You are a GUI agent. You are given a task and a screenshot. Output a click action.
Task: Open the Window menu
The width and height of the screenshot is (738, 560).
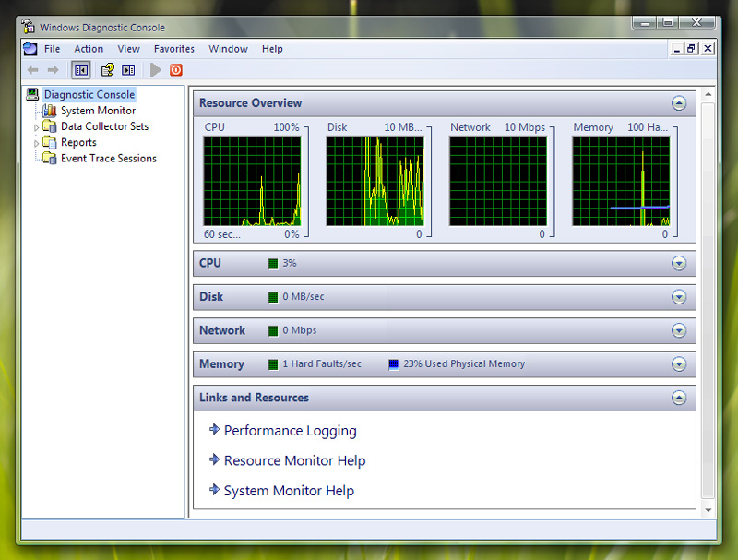tap(228, 49)
